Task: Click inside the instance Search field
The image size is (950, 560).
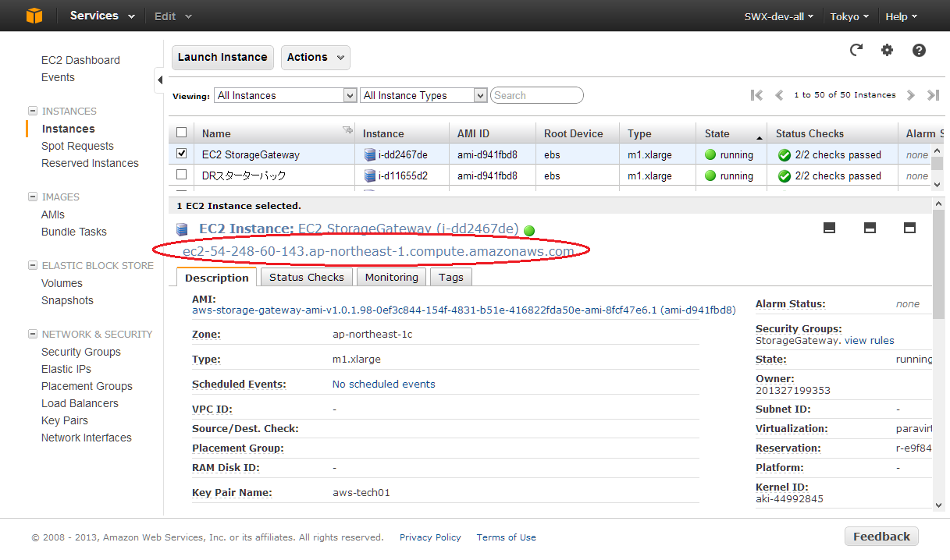Action: pyautogui.click(x=536, y=94)
